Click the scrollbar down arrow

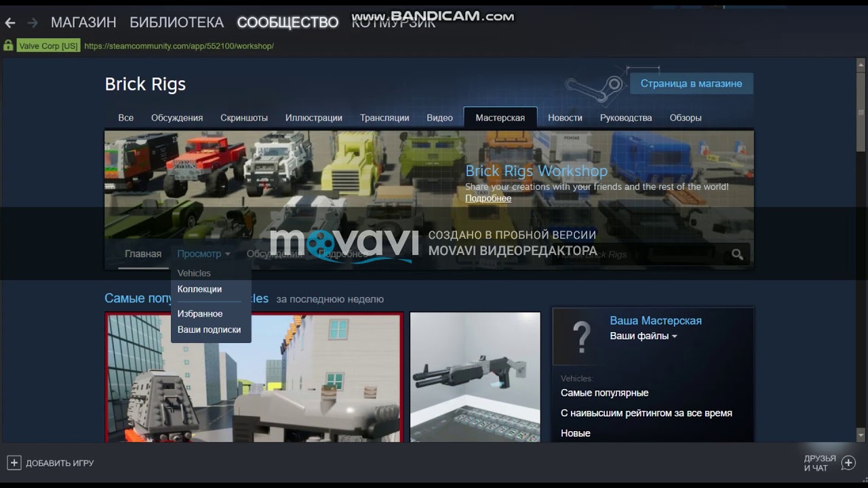point(861,434)
